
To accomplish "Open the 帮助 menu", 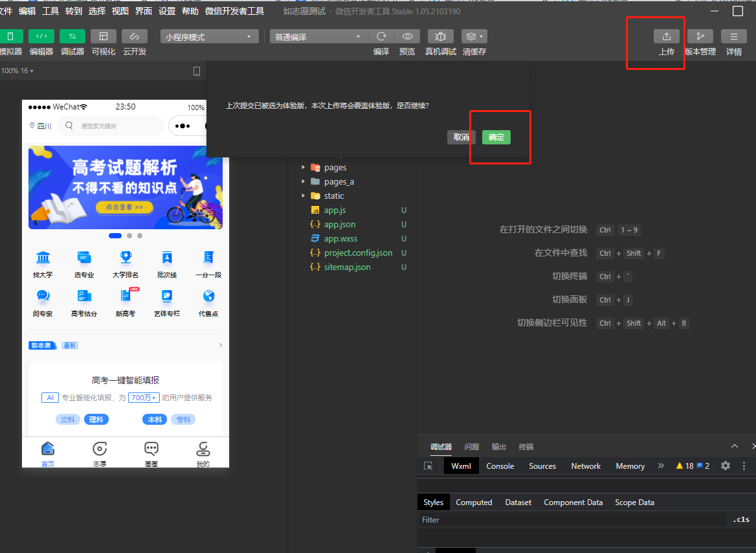I will 190,11.
